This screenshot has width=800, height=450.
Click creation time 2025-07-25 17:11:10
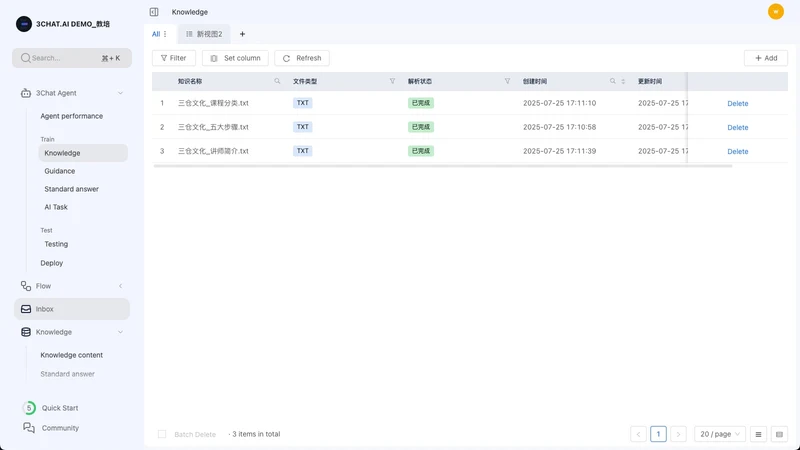560,103
